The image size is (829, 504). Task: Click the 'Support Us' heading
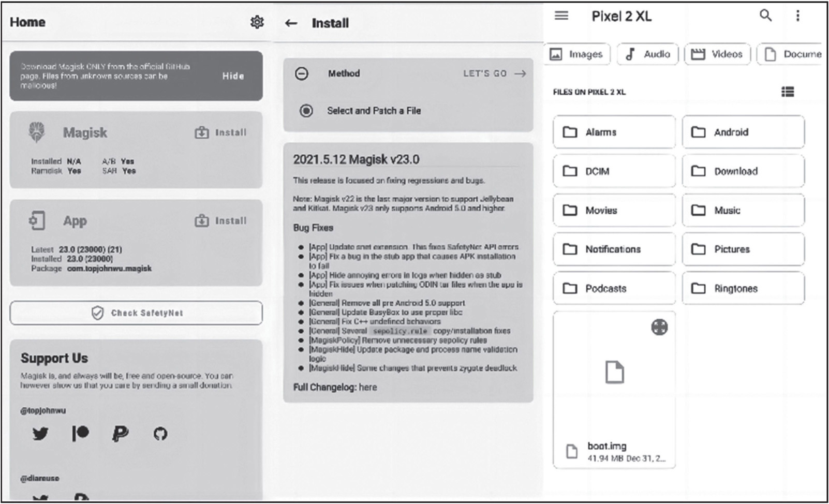(54, 358)
